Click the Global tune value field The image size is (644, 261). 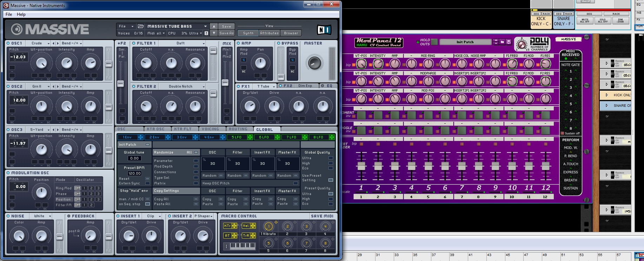[134, 158]
